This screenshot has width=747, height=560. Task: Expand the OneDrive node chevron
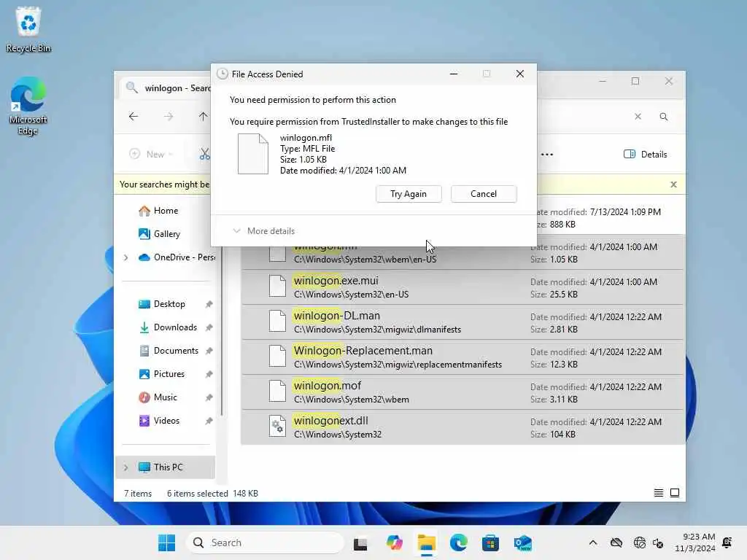(x=125, y=257)
